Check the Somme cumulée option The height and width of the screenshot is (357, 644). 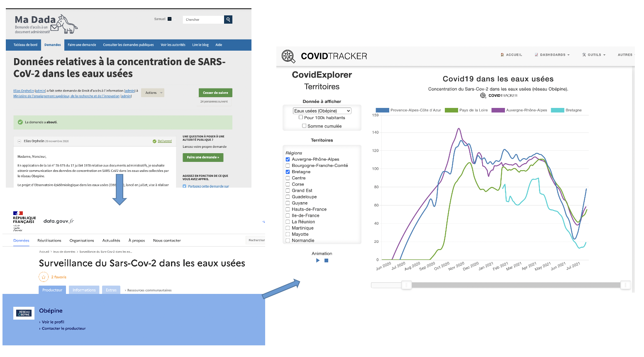(x=304, y=126)
